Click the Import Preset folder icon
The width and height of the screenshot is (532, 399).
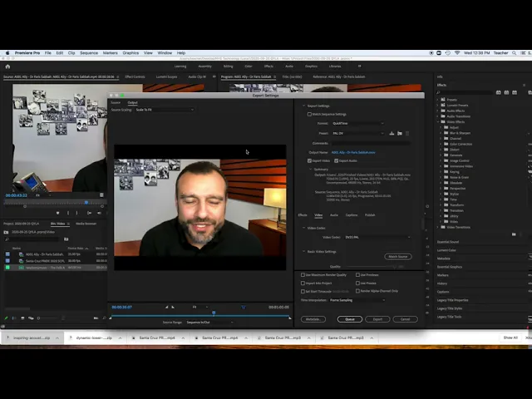[x=400, y=133]
